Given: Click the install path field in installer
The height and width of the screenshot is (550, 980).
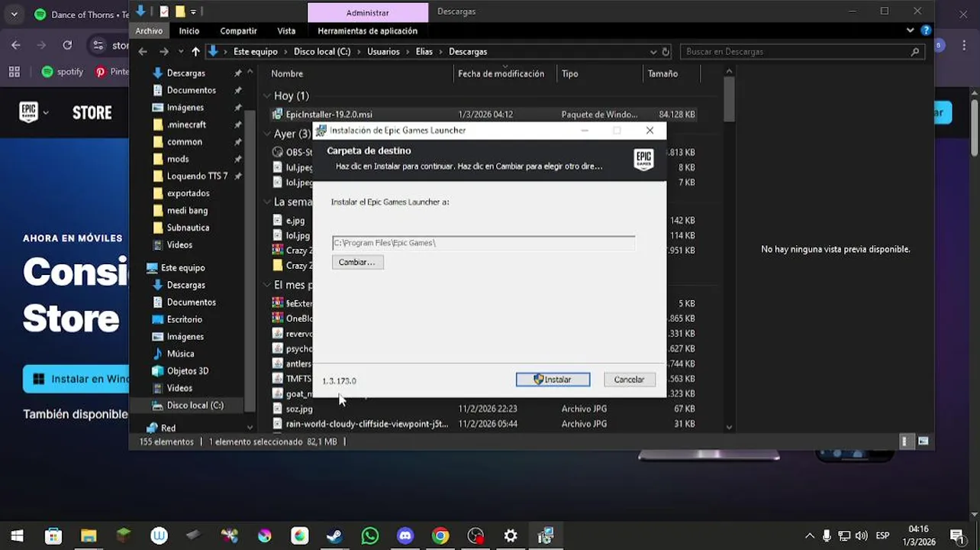Looking at the screenshot, I should [483, 243].
